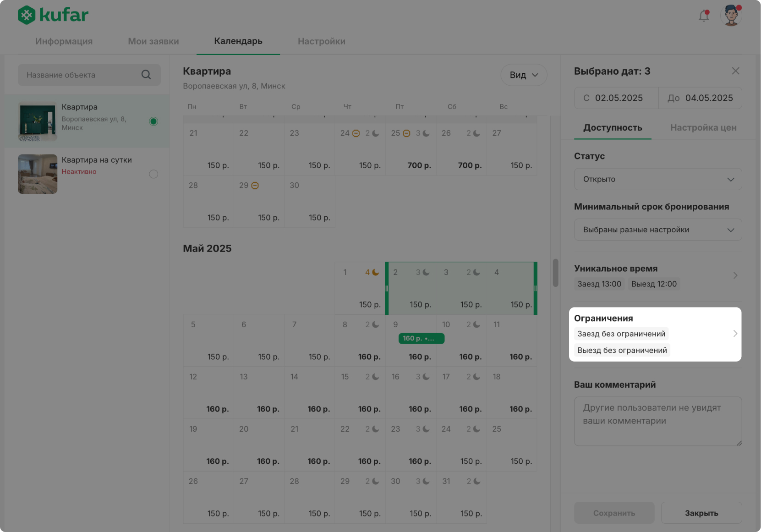The image size is (761, 532).
Task: Expand the Статус dropdown set to Открыто
Action: point(657,179)
